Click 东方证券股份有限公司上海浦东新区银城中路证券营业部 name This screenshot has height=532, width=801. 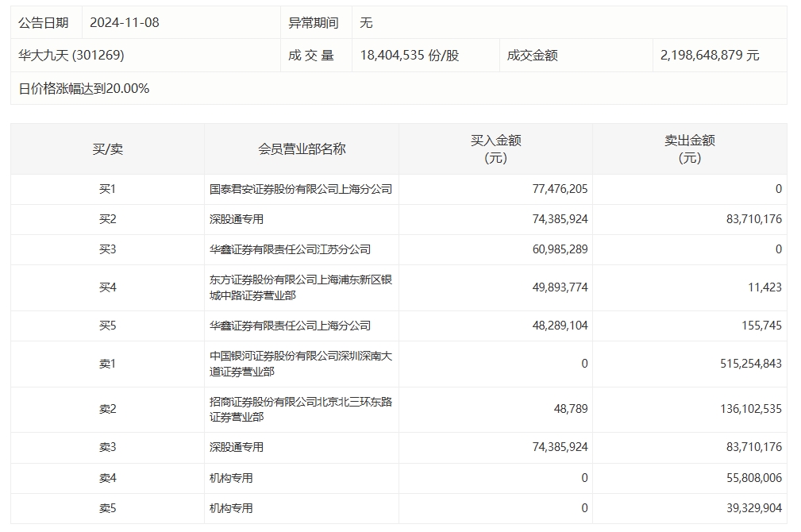(301, 287)
